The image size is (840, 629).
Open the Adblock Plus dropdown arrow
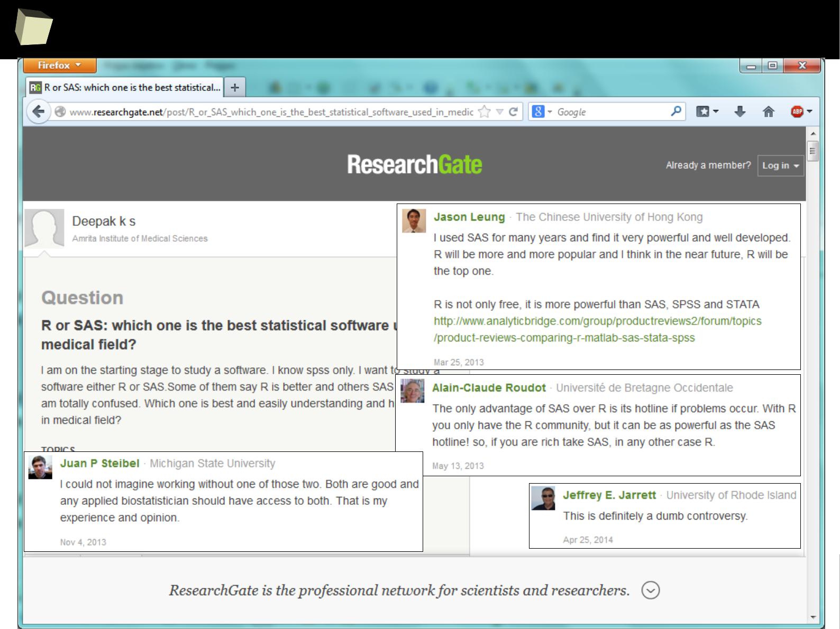(x=810, y=112)
